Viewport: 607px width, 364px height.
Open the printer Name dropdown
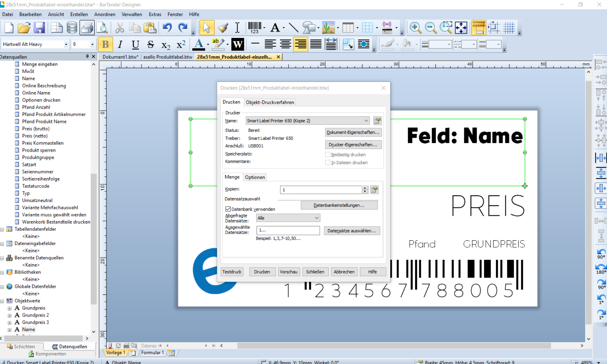pos(366,121)
